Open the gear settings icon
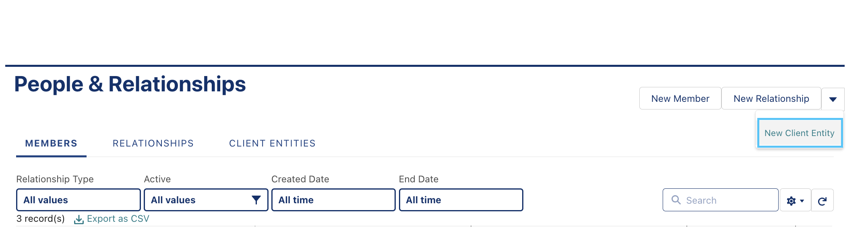Screen dimensions: 868x227 (791, 201)
